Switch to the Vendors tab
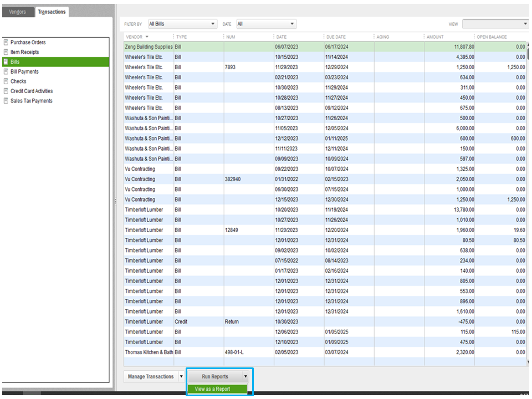Screen dimensions: 532x399 coord(17,12)
